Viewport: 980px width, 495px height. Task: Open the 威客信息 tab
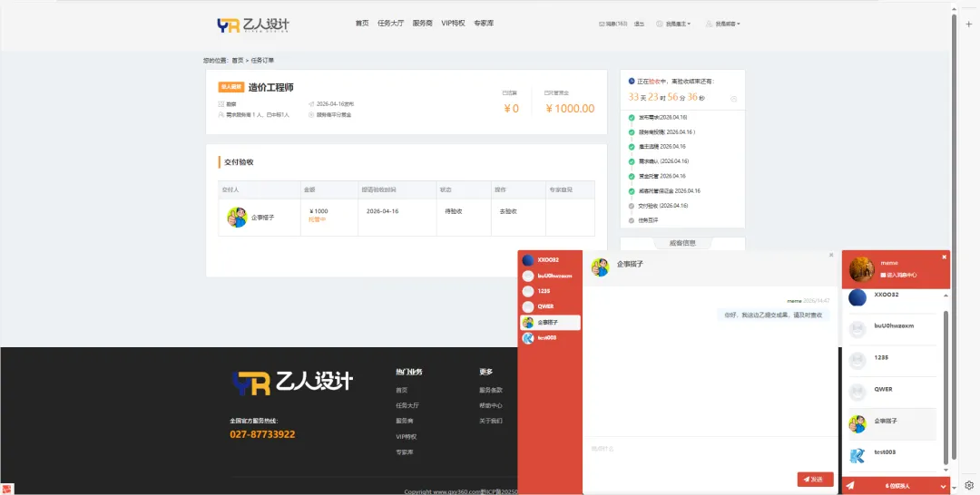point(682,243)
